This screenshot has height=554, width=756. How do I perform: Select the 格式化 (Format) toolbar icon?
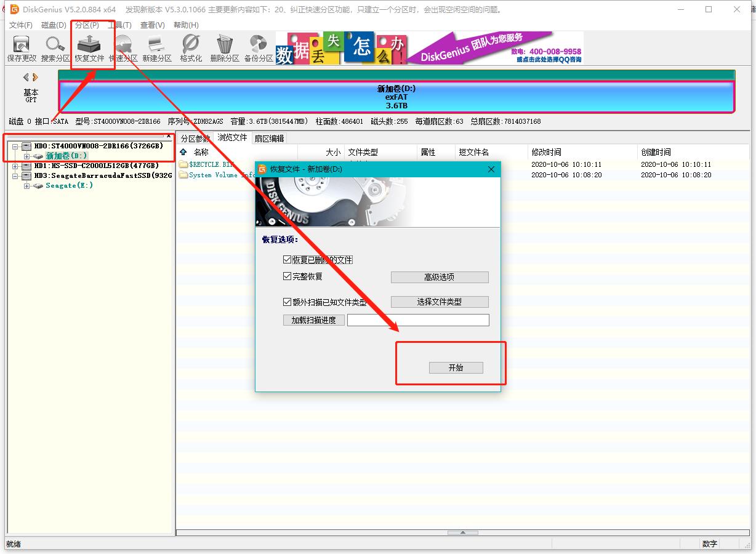191,48
